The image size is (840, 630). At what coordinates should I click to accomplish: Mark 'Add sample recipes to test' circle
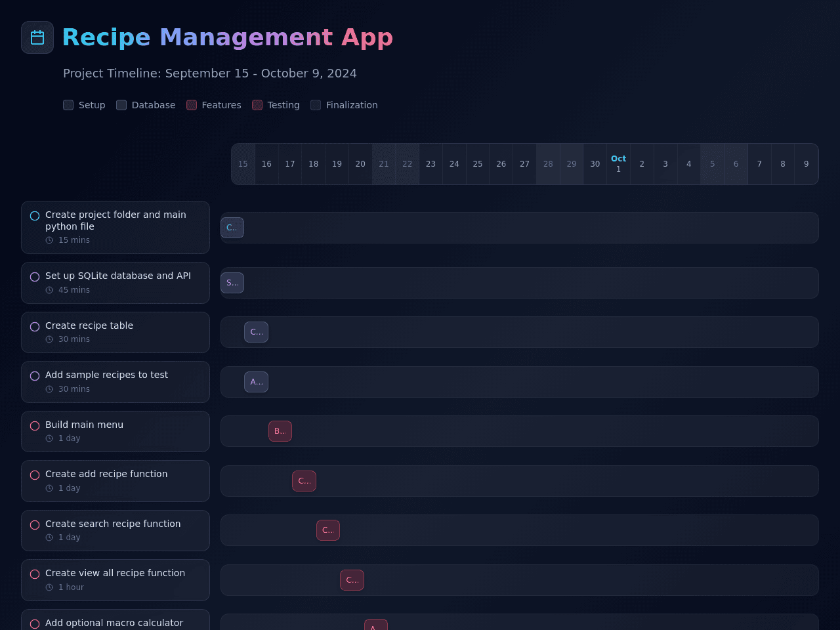35,376
